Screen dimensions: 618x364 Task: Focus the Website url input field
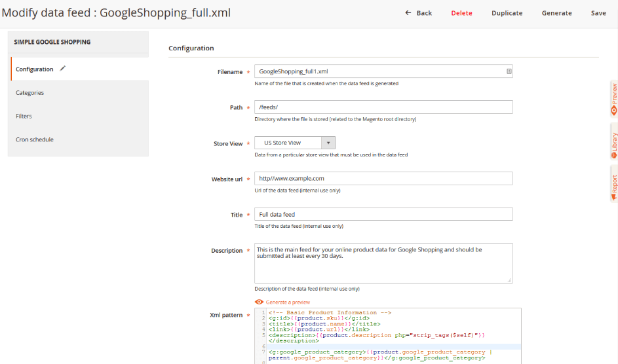click(383, 178)
